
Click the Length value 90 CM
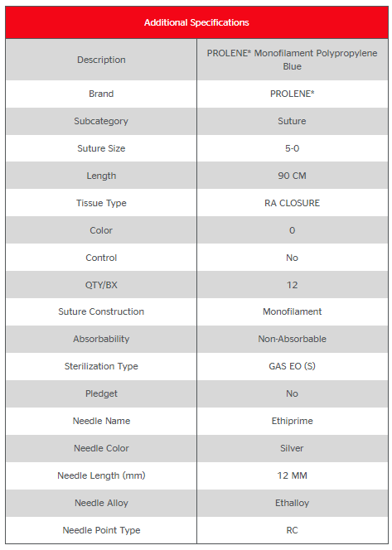pyautogui.click(x=292, y=176)
